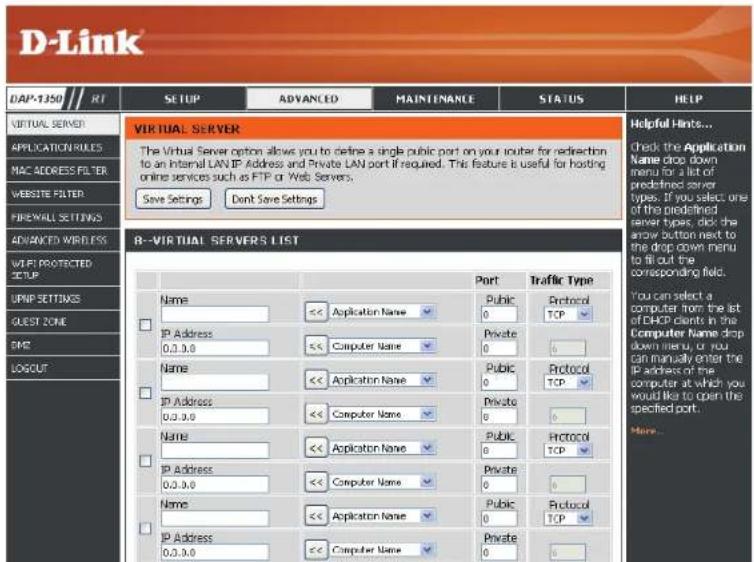
Task: Click second row IP Address field
Action: (215, 416)
